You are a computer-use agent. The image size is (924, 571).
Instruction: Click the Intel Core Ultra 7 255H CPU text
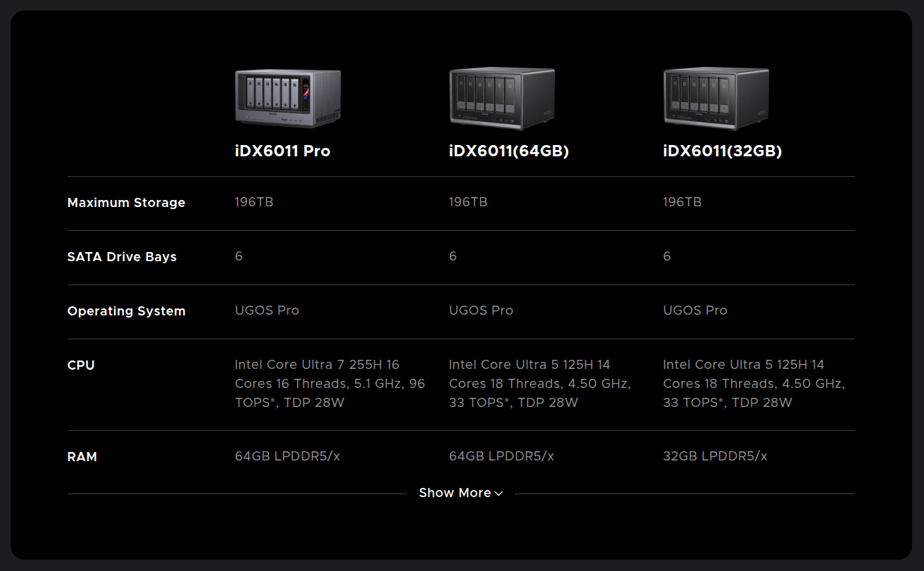tap(330, 384)
